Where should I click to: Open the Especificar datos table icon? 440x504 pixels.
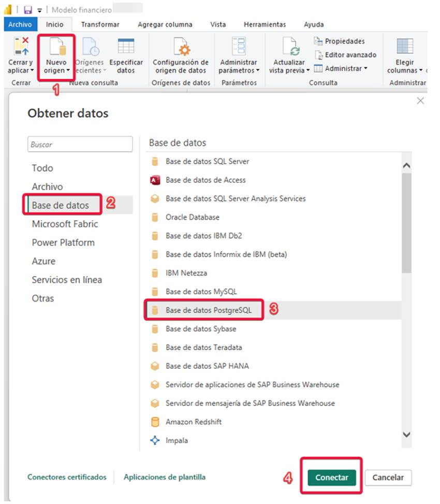(126, 46)
